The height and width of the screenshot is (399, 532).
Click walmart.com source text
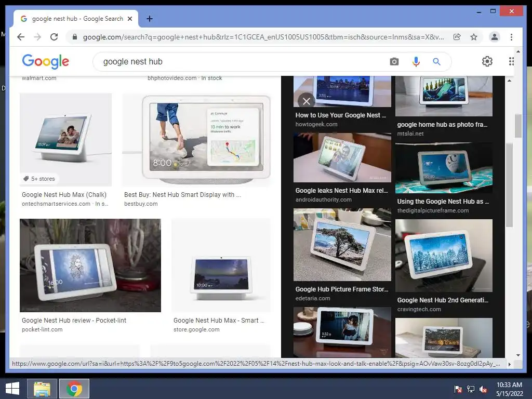click(39, 78)
